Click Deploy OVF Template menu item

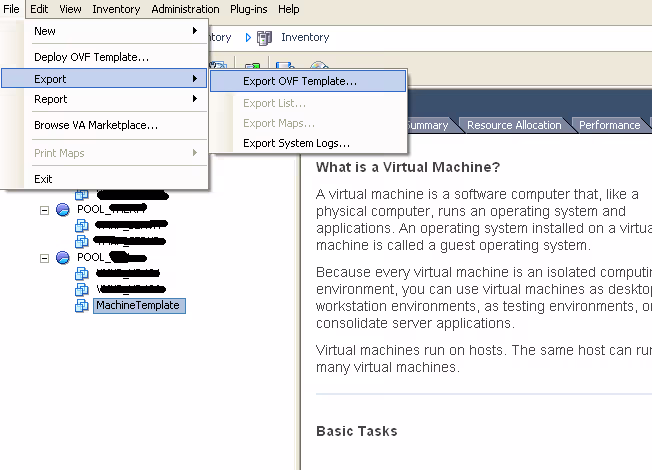tap(91, 57)
